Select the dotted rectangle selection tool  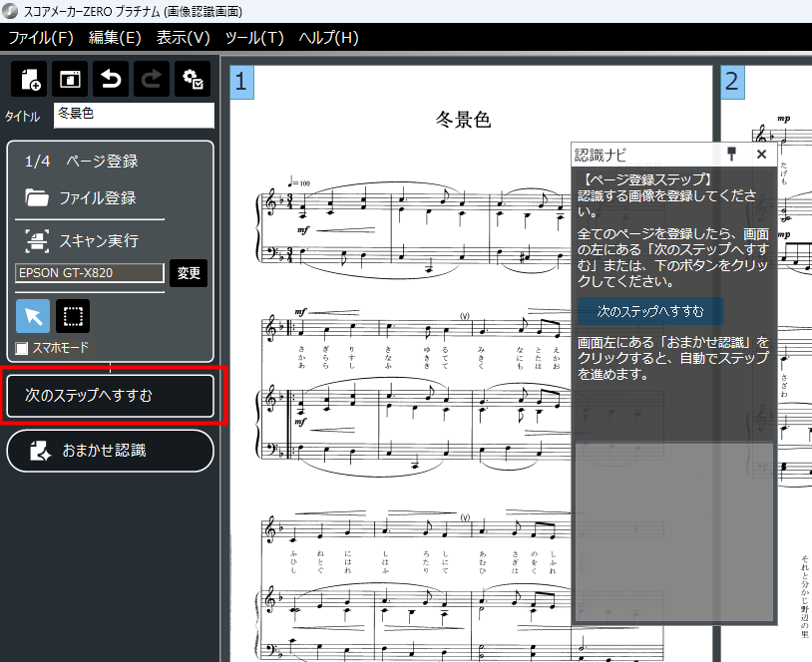73,316
